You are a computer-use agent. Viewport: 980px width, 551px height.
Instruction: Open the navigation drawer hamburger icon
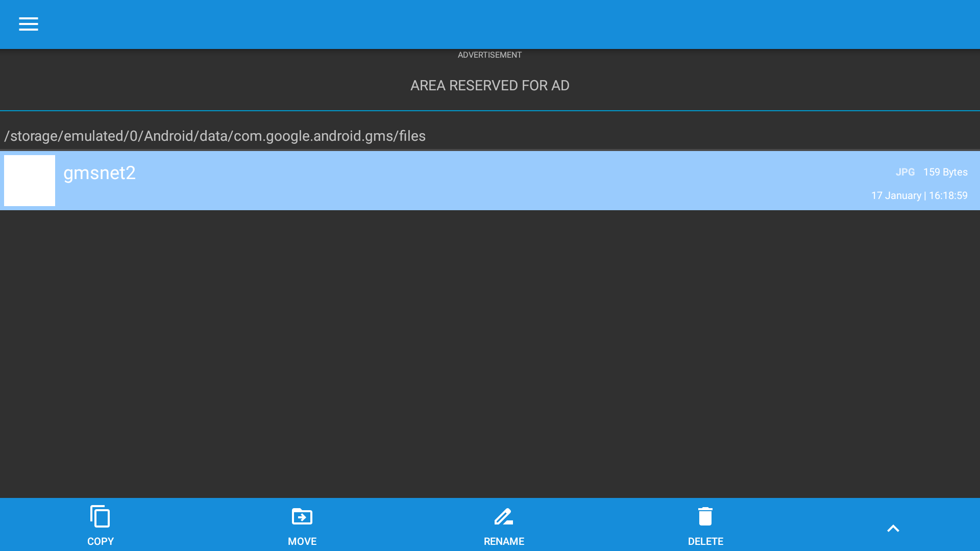(x=28, y=24)
